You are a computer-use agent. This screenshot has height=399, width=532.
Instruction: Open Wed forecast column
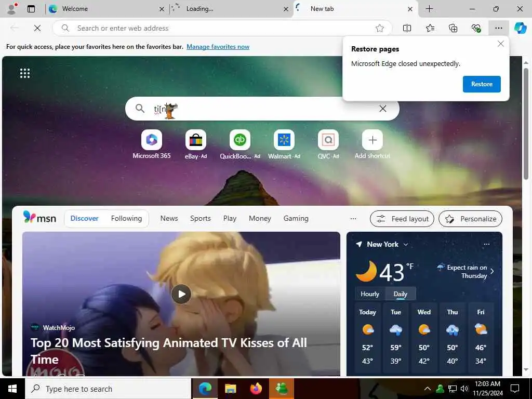pos(424,338)
